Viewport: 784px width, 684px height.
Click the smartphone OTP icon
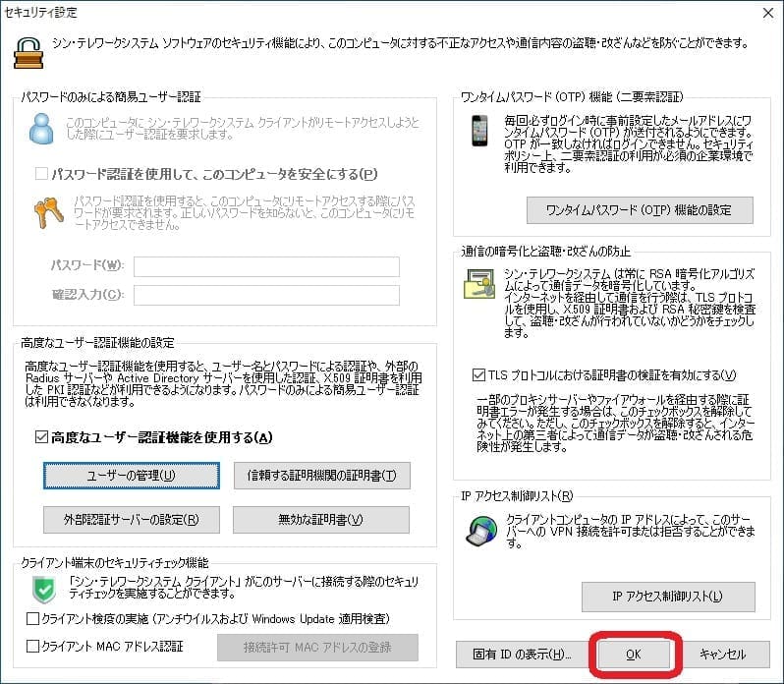click(480, 132)
